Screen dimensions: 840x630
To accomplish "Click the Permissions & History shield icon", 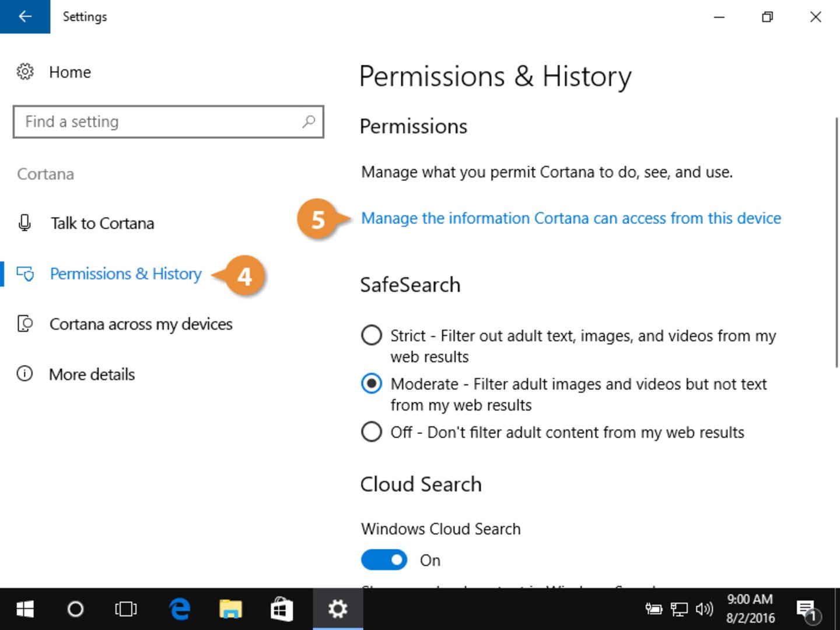I will coord(25,274).
